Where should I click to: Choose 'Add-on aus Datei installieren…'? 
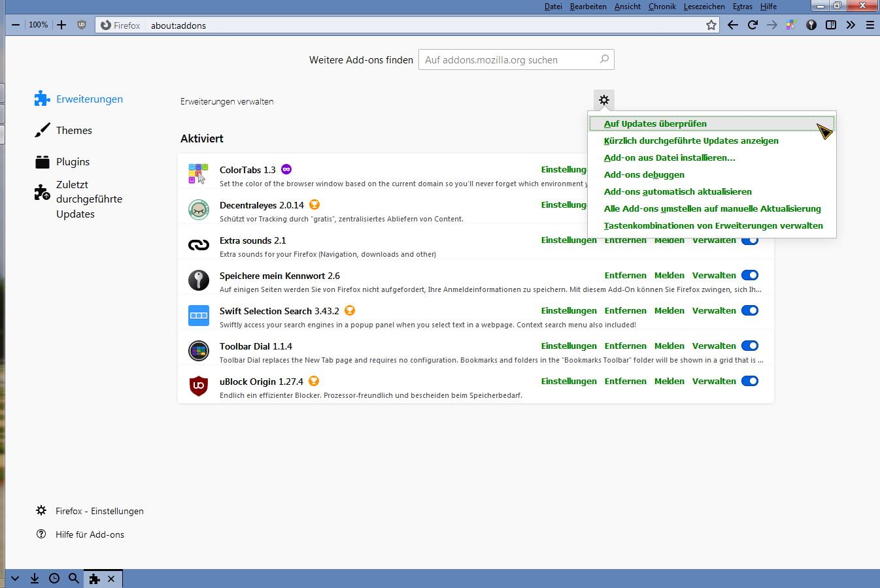click(x=669, y=157)
